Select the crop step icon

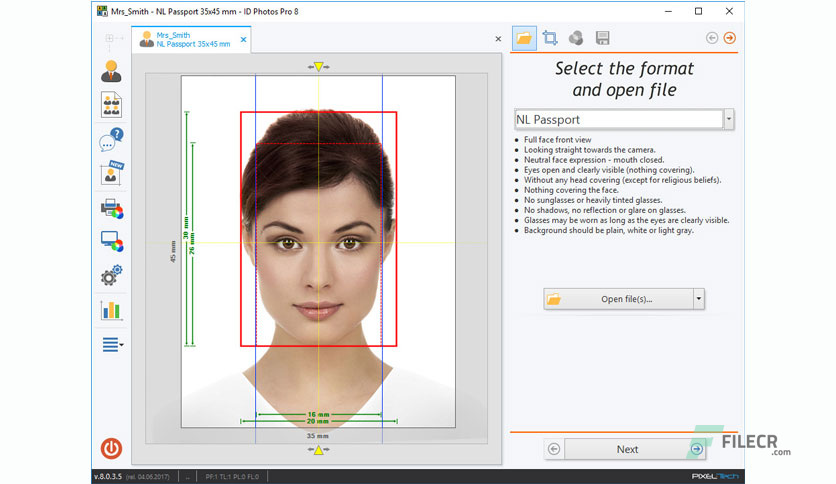550,38
